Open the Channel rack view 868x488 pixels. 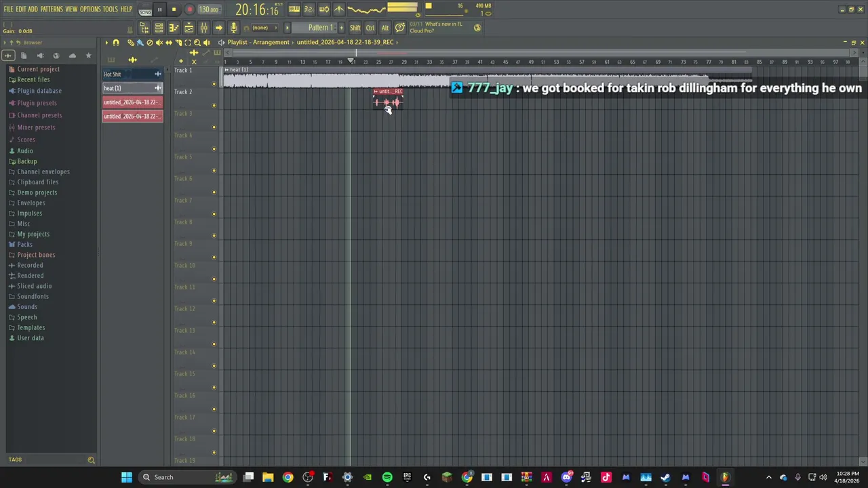159,28
